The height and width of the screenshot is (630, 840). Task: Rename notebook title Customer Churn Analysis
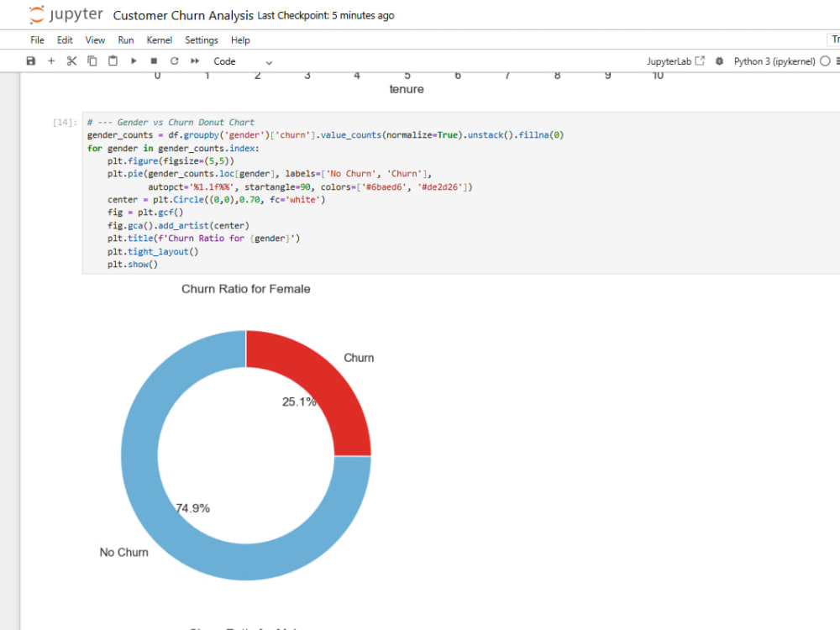pos(183,15)
